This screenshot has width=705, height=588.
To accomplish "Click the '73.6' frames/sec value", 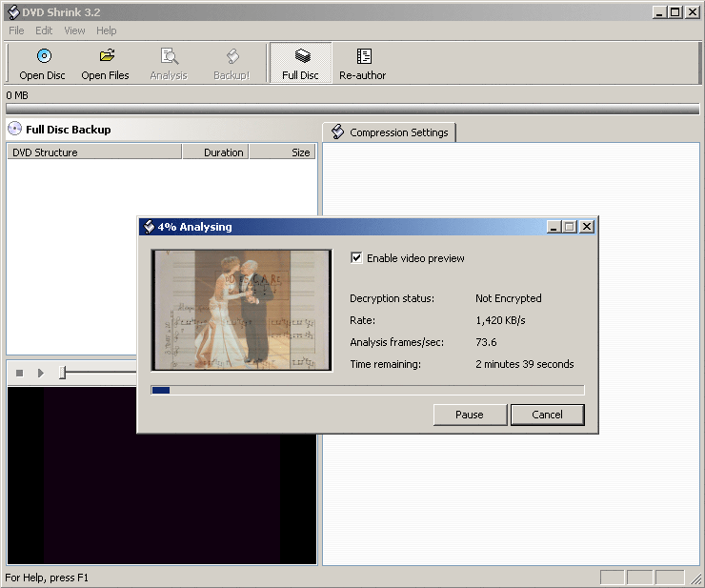I will (486, 342).
